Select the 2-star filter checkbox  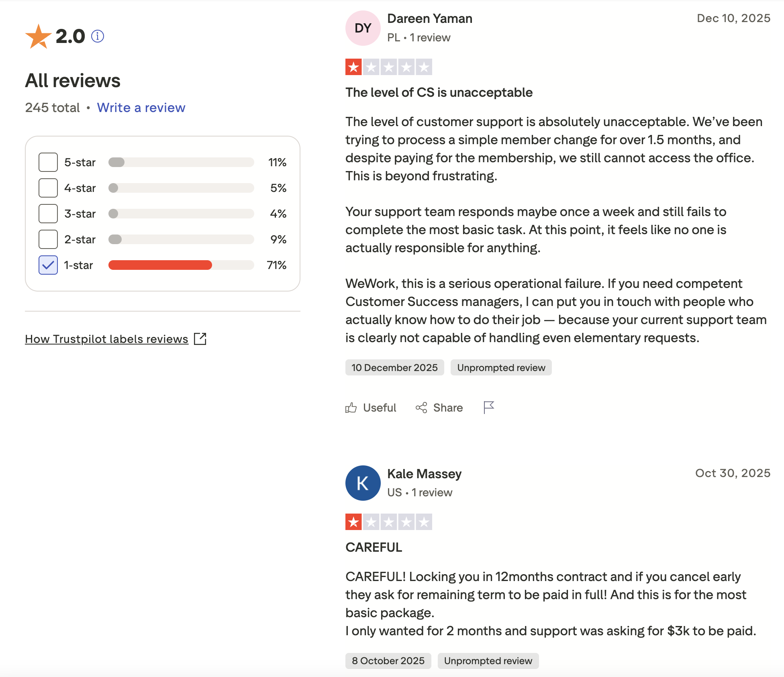pos(48,239)
